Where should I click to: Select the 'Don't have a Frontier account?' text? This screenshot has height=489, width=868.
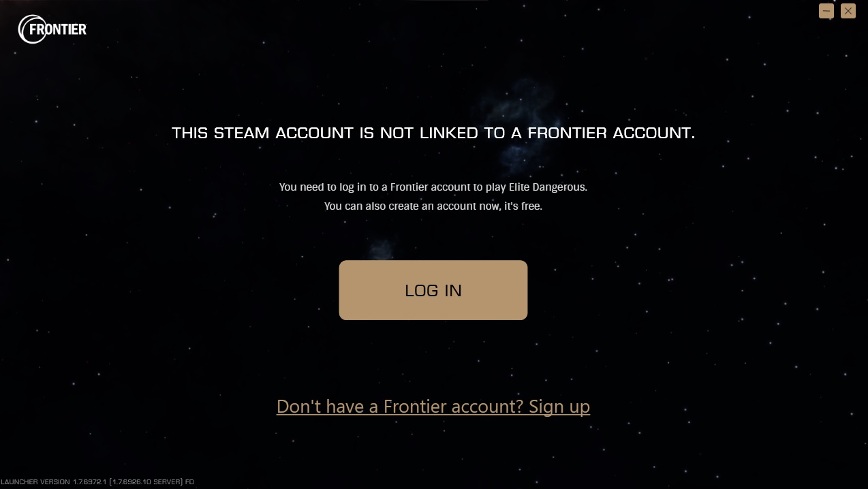click(x=400, y=407)
